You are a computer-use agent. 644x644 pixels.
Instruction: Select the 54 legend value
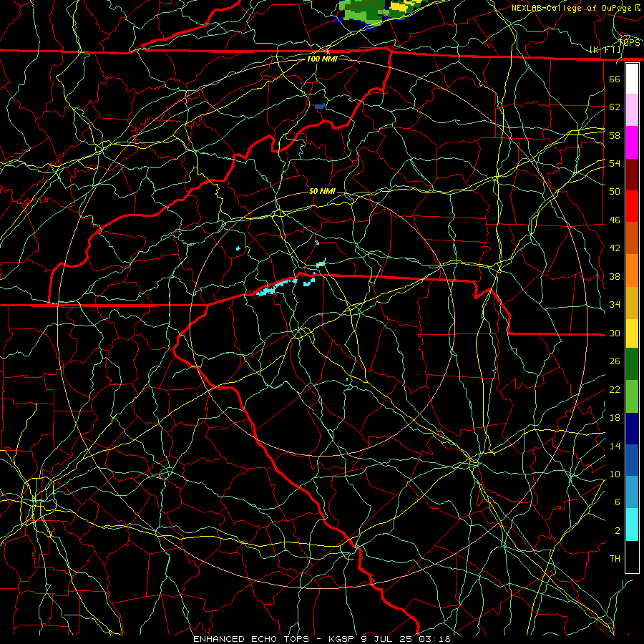[x=615, y=163]
